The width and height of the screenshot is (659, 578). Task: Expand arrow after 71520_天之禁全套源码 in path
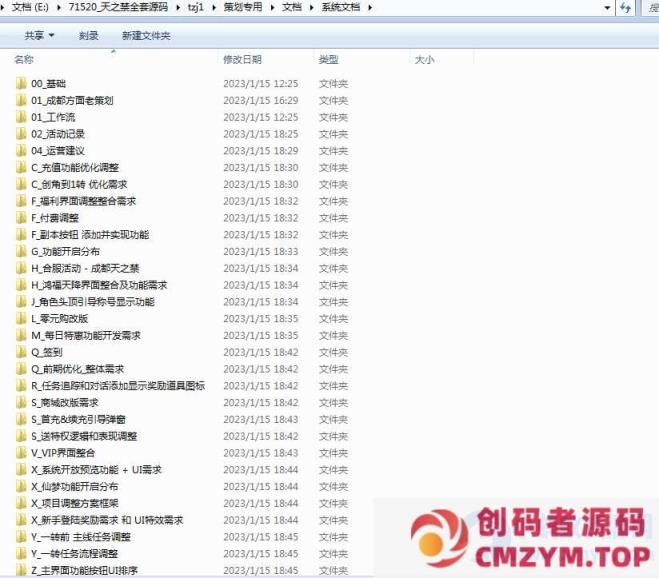(178, 8)
